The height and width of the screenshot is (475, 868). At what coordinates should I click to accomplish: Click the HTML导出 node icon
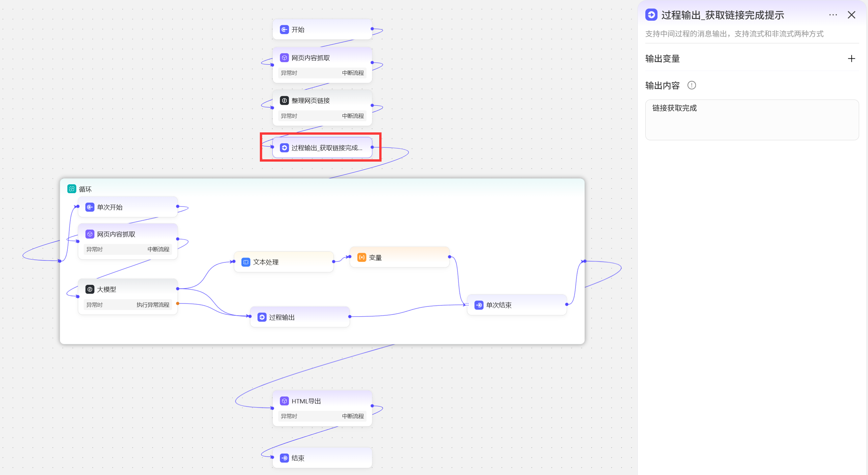pyautogui.click(x=284, y=401)
